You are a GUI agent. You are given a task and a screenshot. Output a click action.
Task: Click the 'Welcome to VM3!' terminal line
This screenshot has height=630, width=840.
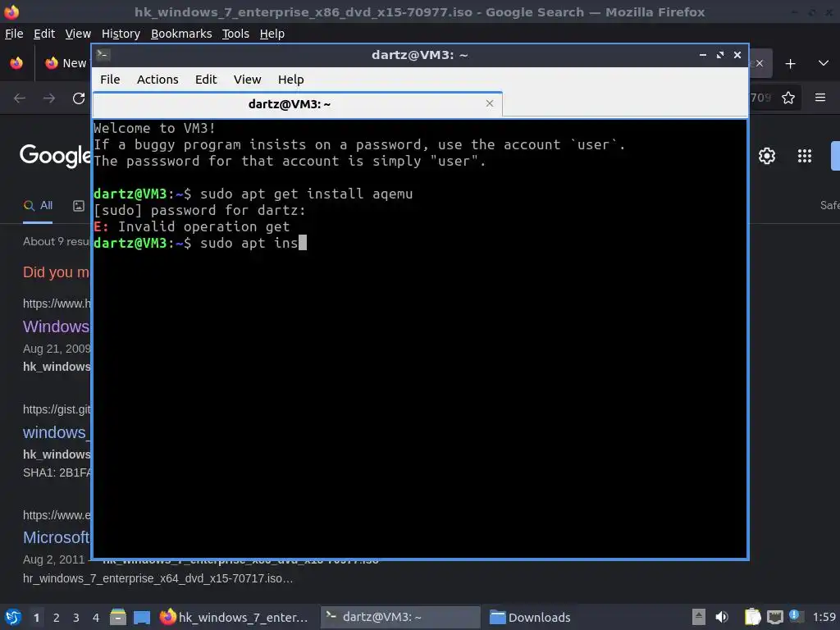(154, 128)
